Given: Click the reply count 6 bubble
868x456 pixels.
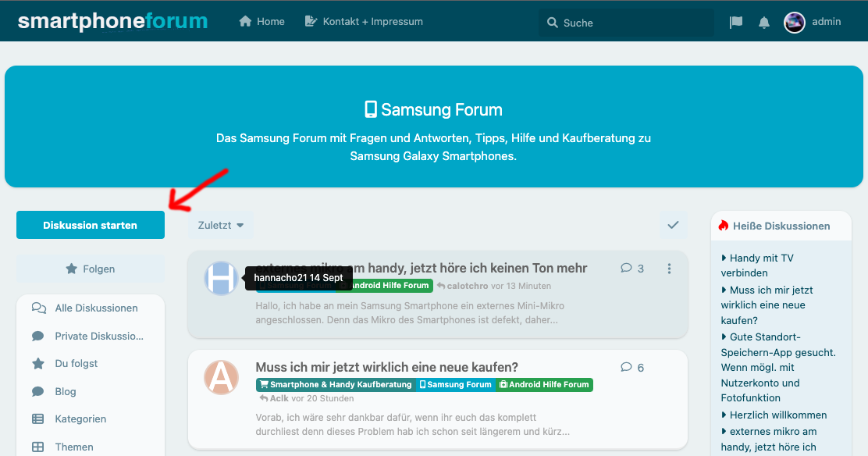Looking at the screenshot, I should point(632,367).
